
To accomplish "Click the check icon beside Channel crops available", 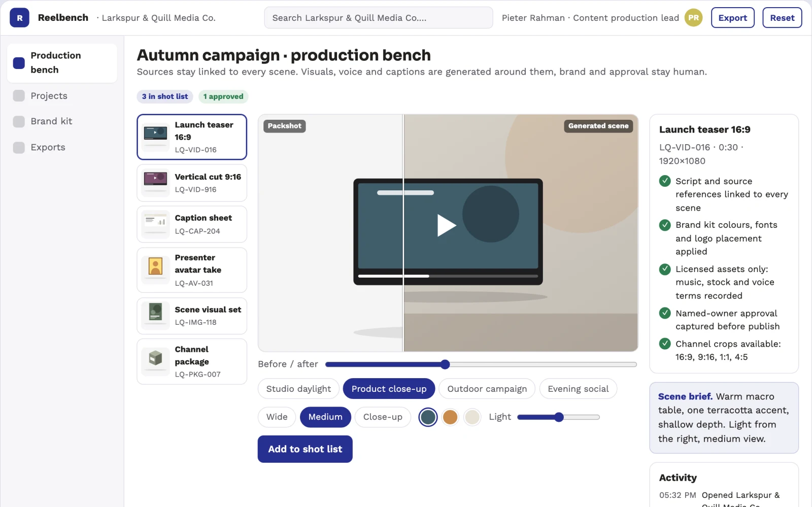I will coord(665,344).
